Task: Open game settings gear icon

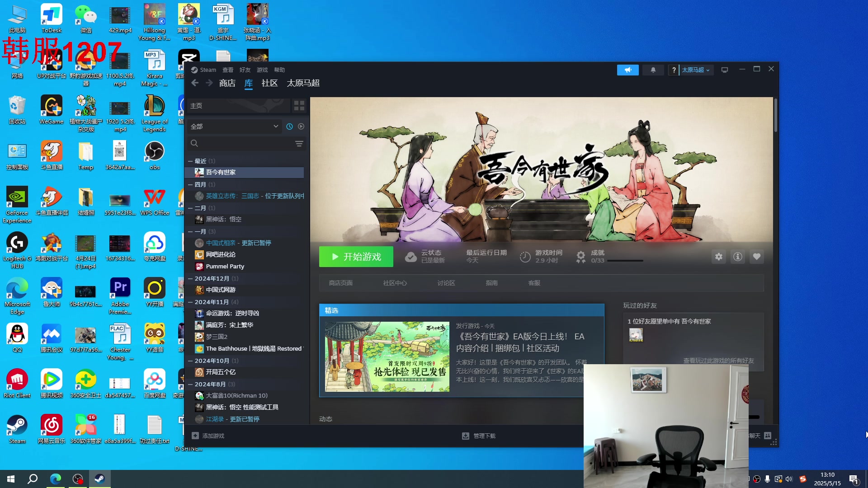Action: pyautogui.click(x=718, y=257)
